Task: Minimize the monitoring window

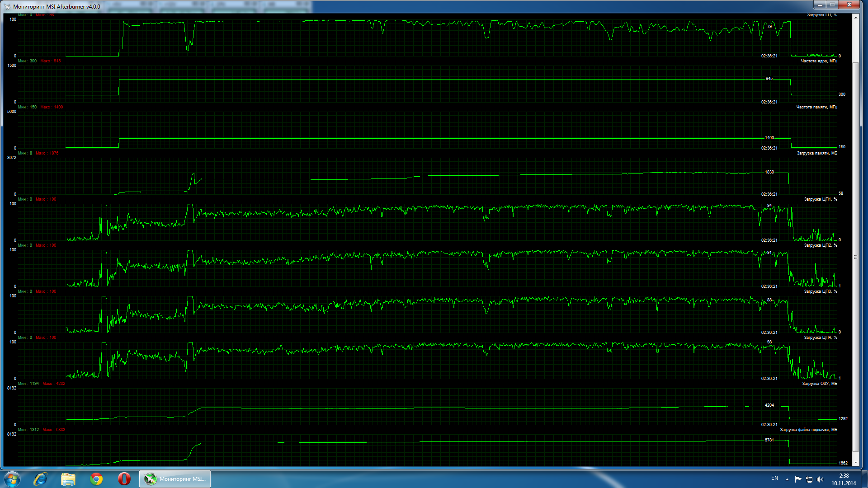Action: pos(820,5)
